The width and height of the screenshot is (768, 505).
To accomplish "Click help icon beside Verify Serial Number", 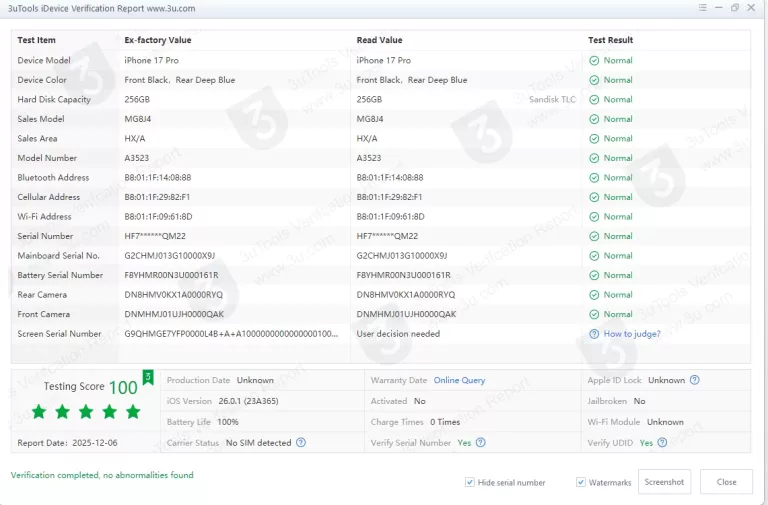I will (x=481, y=442).
